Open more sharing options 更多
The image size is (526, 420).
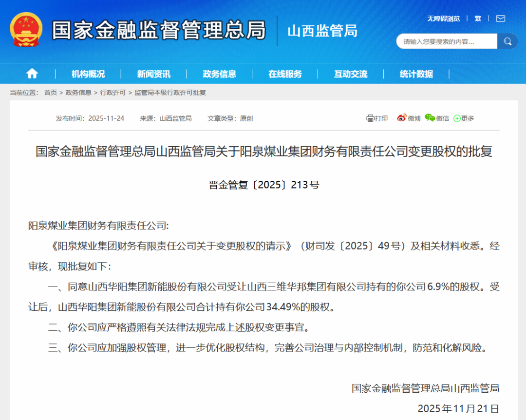tap(464, 118)
